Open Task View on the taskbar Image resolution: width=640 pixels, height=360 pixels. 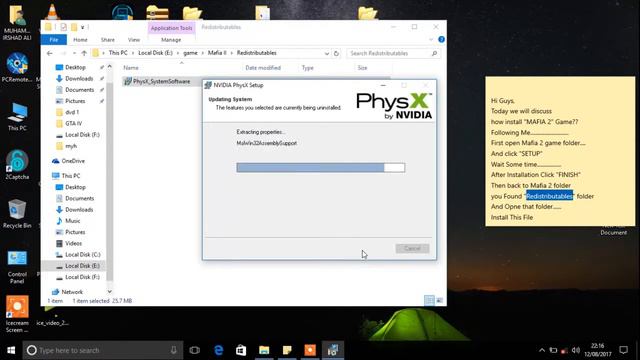click(x=195, y=350)
